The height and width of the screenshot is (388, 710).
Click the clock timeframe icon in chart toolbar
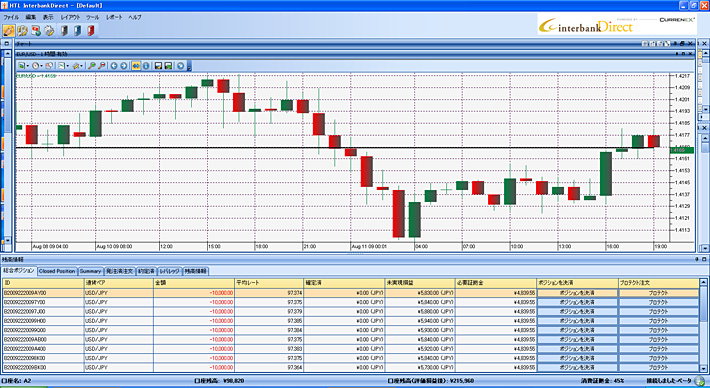click(x=35, y=66)
